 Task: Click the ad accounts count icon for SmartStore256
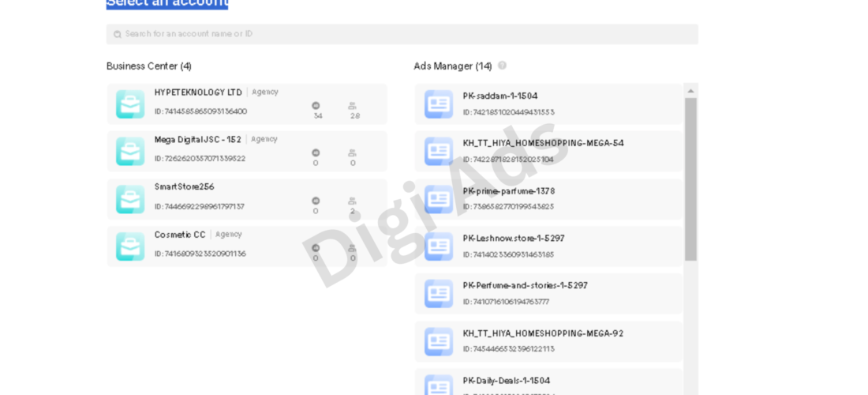point(316,201)
